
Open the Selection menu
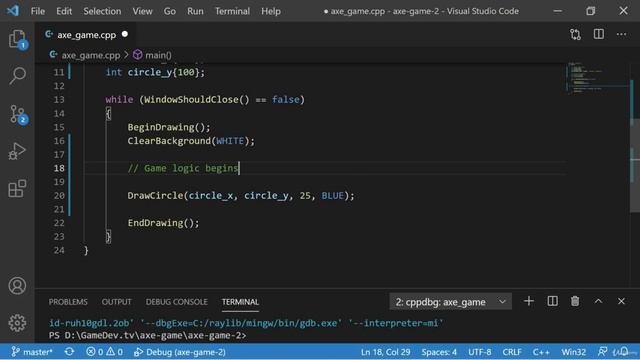pyautogui.click(x=102, y=11)
